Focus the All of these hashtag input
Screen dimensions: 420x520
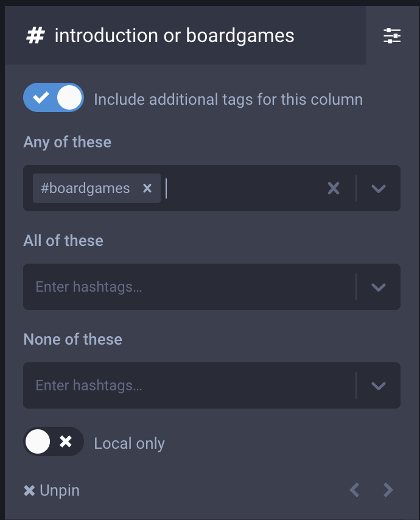tap(183, 287)
